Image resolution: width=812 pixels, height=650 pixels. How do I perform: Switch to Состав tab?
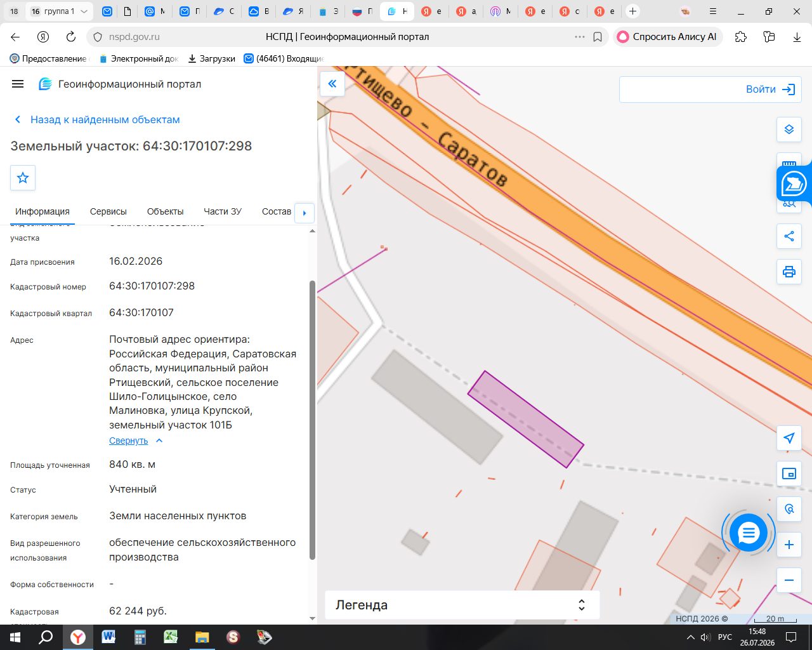pyautogui.click(x=277, y=211)
